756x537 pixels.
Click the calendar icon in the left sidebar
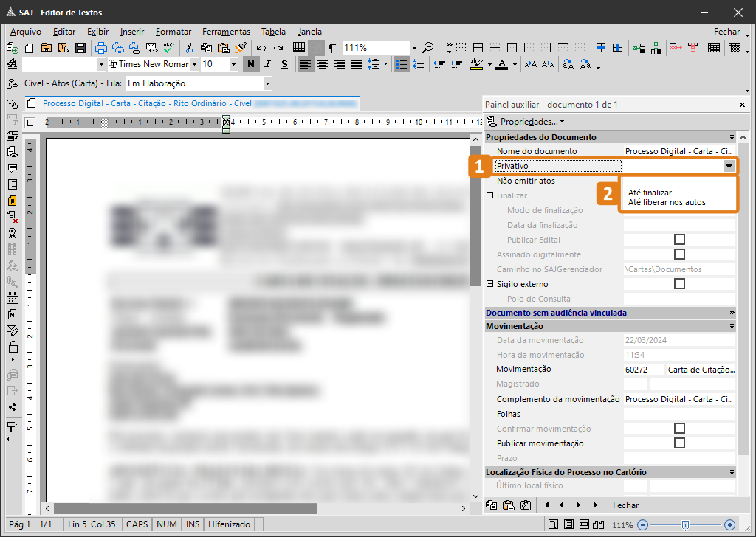tap(13, 298)
